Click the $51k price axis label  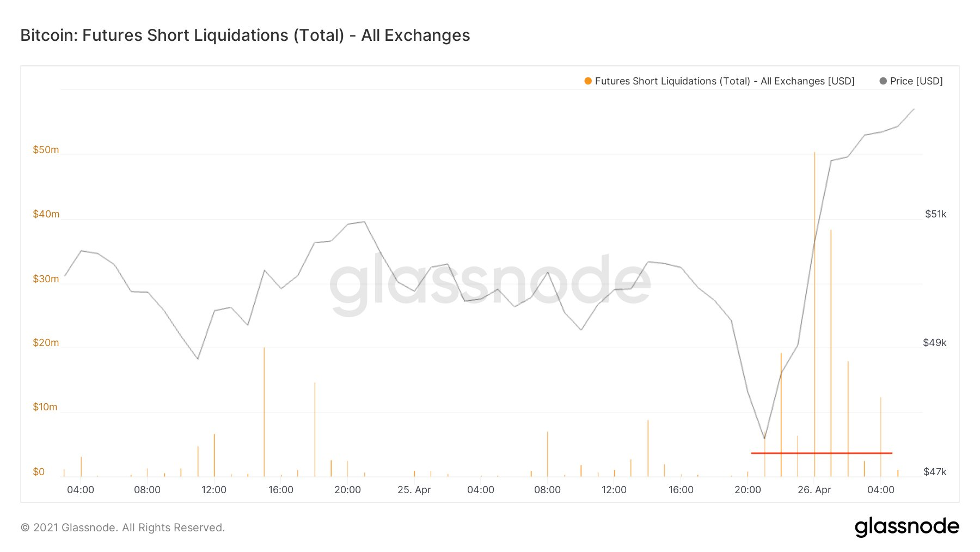935,214
